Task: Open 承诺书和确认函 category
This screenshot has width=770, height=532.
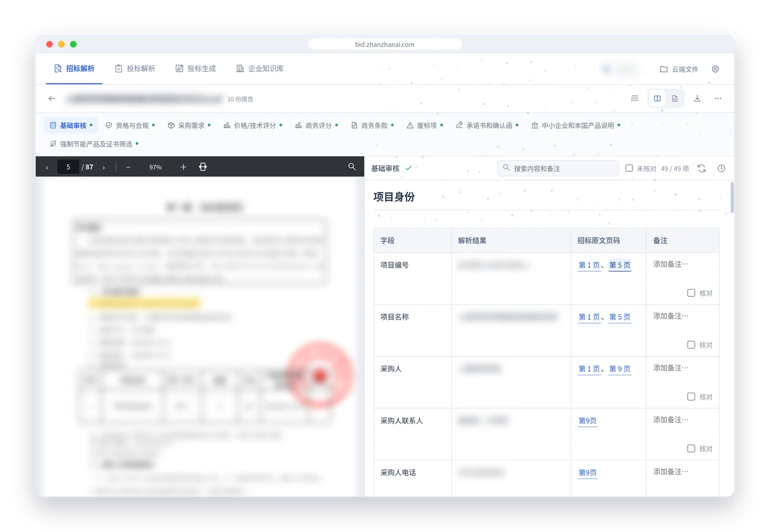Action: click(487, 126)
